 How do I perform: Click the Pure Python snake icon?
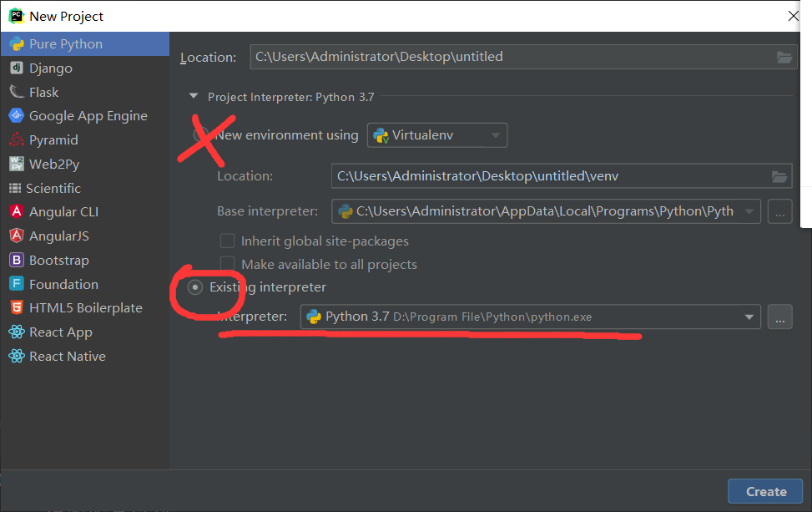pos(17,44)
